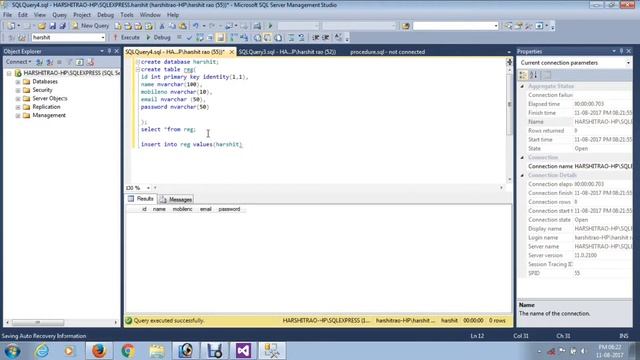The image size is (640, 360).
Task: Collapse Connection Details property group
Action: 522,176
